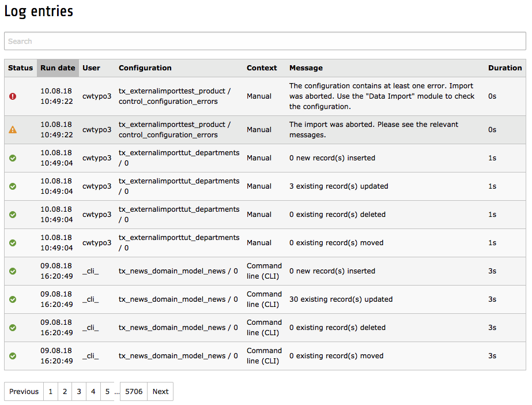The height and width of the screenshot is (405, 532).
Task: Sort entries by the Run date column
Action: pyautogui.click(x=58, y=68)
